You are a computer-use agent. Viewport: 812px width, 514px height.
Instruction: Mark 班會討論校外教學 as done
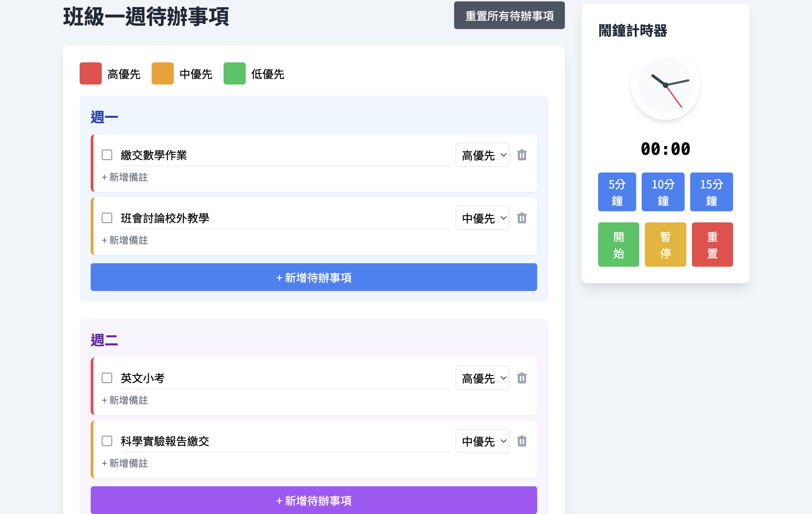(107, 218)
